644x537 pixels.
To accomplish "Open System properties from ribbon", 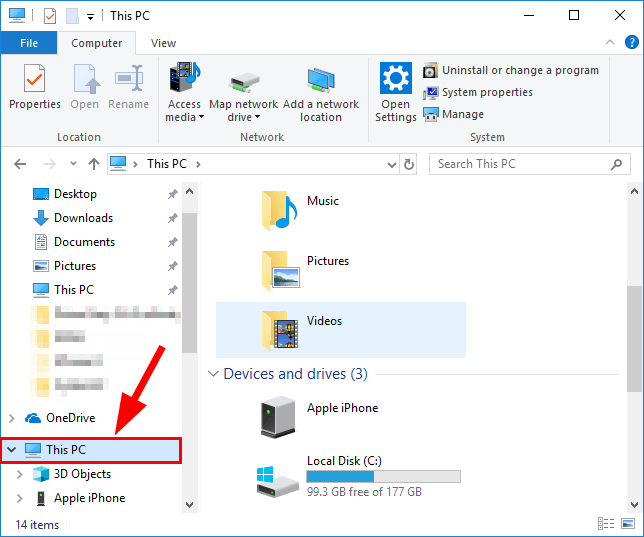I will coord(478,92).
